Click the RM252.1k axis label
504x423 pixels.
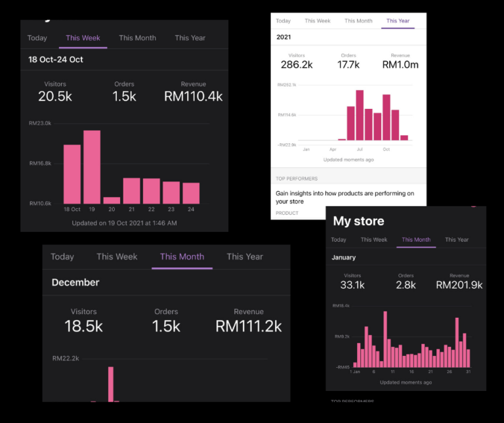tap(287, 85)
